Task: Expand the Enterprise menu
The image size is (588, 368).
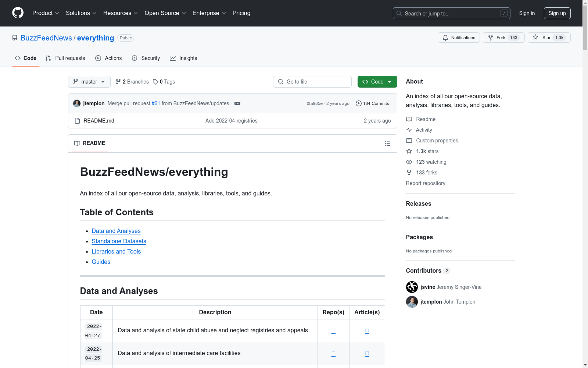Action: 209,13
